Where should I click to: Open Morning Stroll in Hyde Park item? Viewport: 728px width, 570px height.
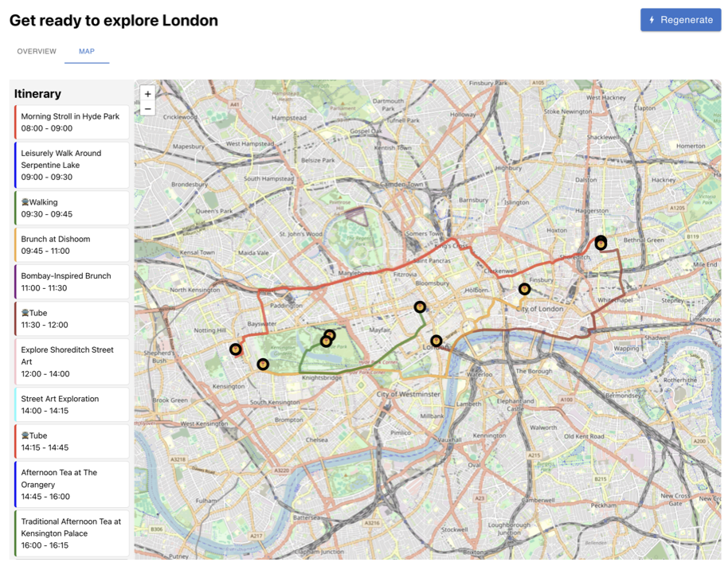click(72, 122)
